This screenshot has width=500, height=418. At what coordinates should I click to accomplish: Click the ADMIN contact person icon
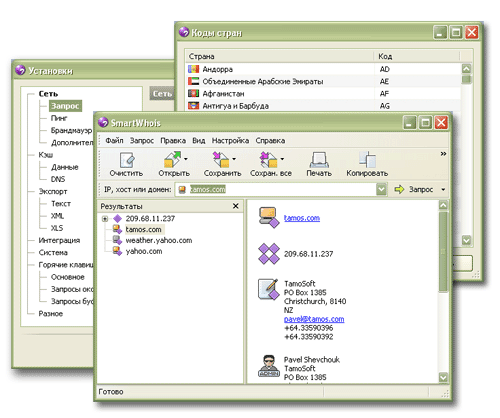tap(269, 366)
